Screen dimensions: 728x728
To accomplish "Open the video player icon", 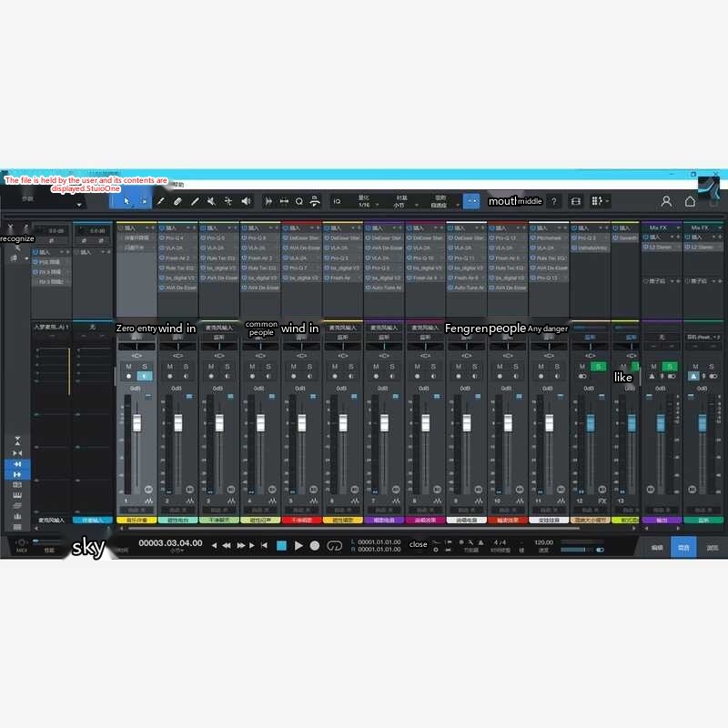I will (x=576, y=201).
